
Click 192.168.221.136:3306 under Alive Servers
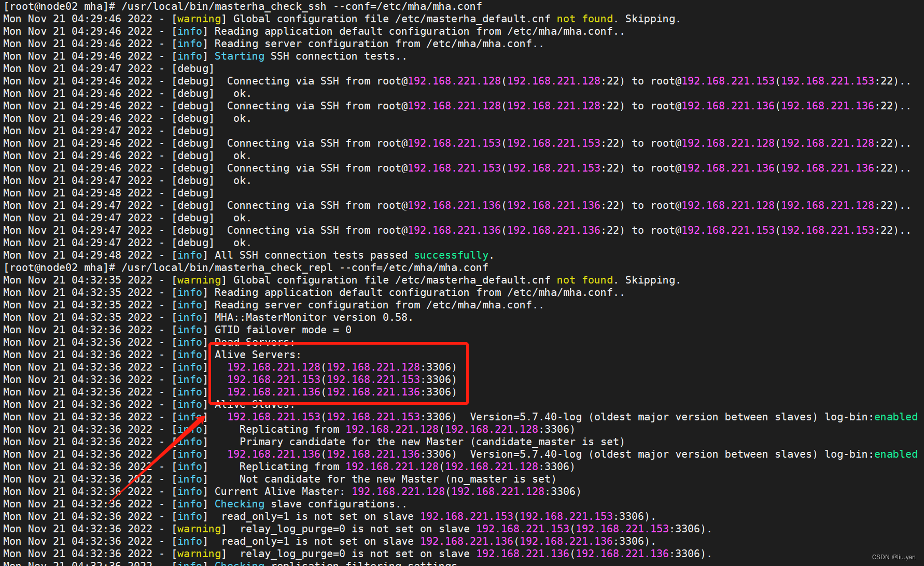click(342, 392)
